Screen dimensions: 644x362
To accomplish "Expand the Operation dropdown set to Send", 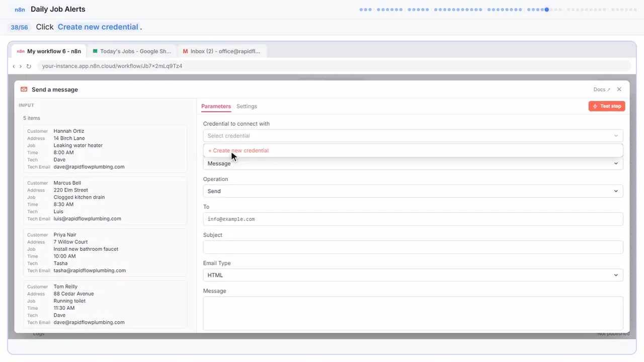I will click(x=413, y=191).
